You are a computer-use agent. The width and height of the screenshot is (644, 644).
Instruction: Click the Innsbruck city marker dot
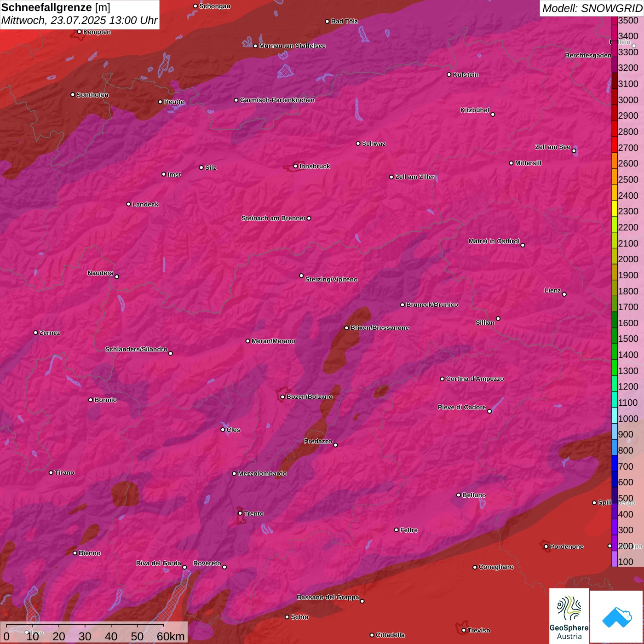point(296,166)
